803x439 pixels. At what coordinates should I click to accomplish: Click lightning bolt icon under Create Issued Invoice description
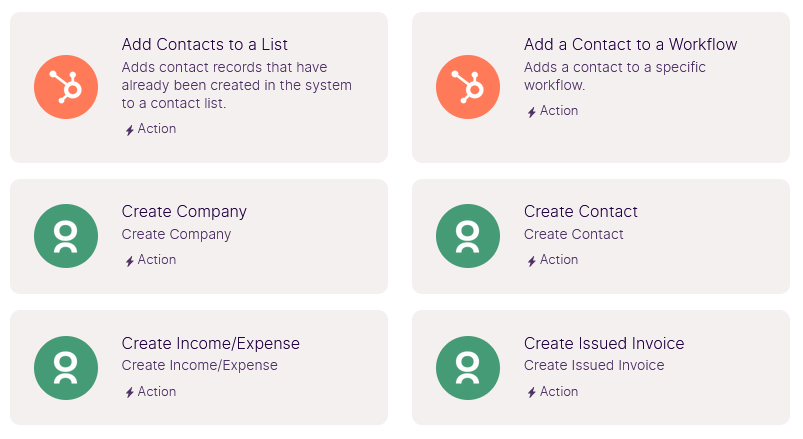coord(532,392)
